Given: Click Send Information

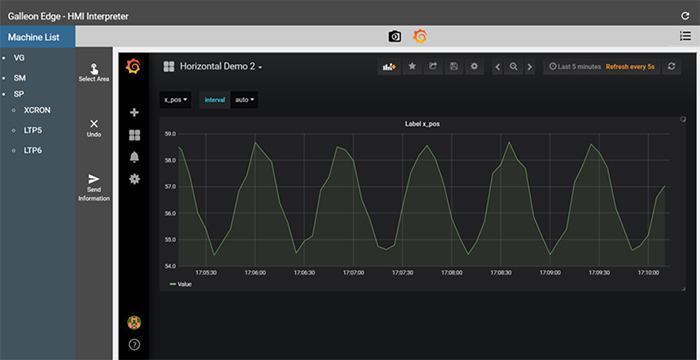Looking at the screenshot, I should [x=94, y=188].
